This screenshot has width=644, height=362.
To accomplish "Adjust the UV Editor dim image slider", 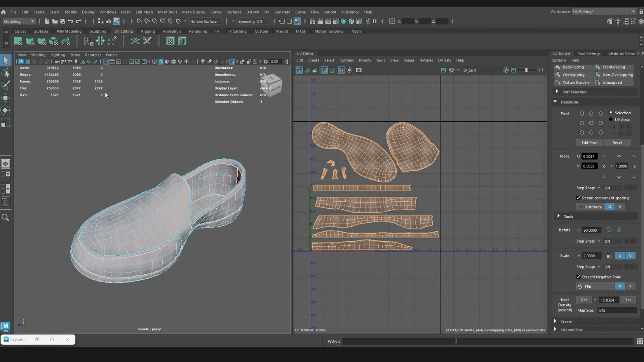I will click(x=526, y=70).
